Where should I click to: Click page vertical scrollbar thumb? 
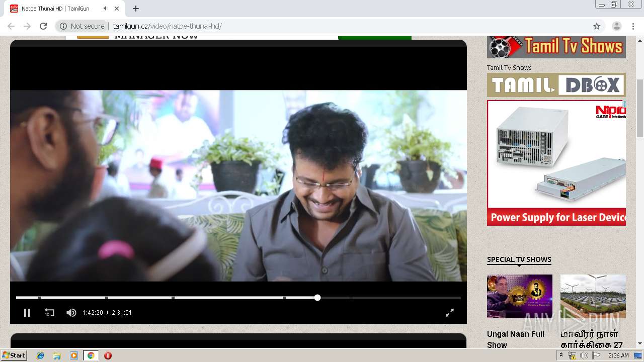pyautogui.click(x=640, y=108)
